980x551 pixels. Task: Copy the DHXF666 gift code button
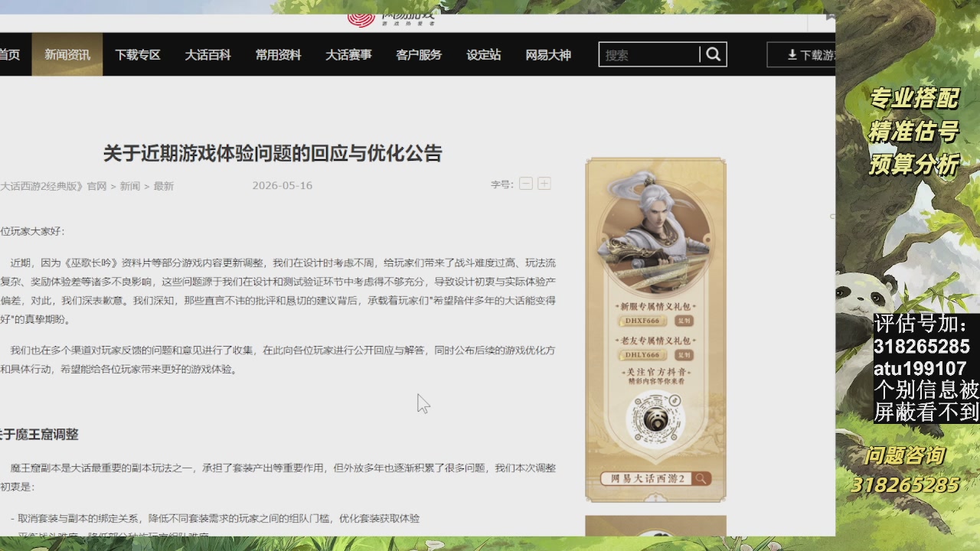point(684,321)
